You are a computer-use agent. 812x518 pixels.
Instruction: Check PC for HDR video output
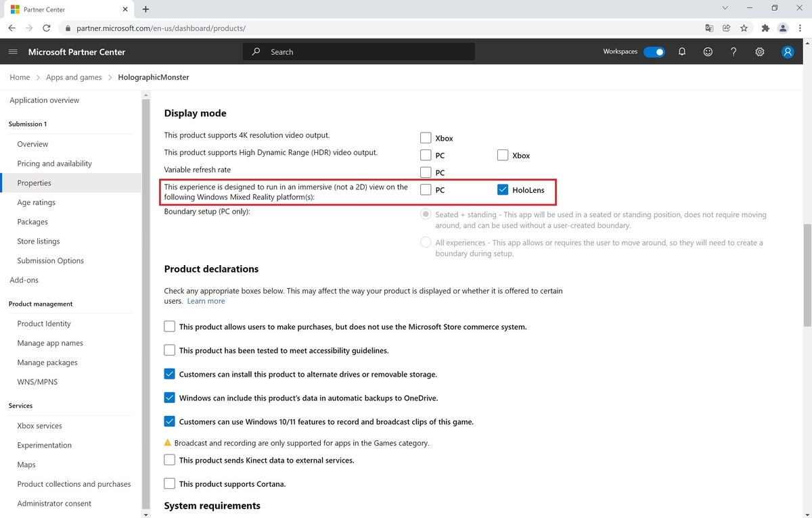point(426,156)
